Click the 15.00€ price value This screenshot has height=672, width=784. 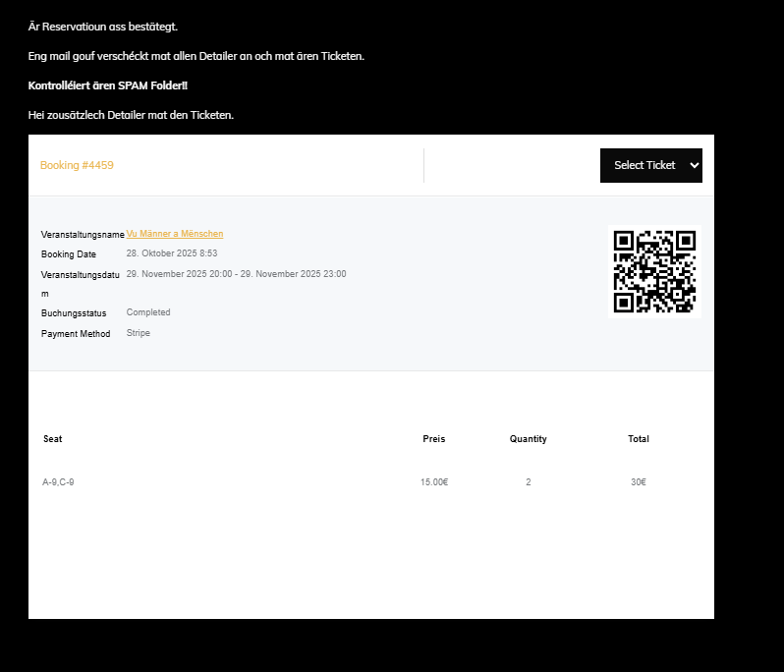pyautogui.click(x=433, y=482)
